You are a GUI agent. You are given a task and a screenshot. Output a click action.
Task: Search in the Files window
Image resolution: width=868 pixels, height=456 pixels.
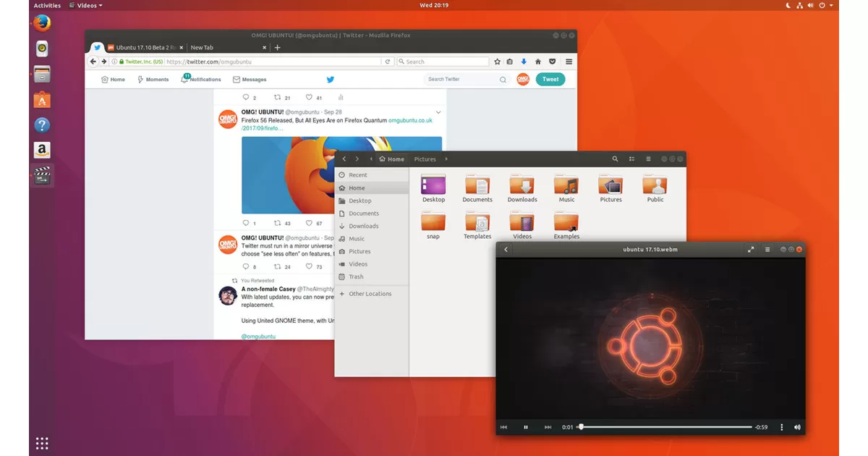[x=616, y=159]
